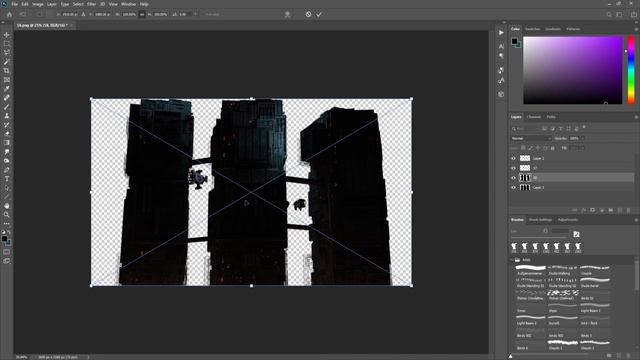Close the open document tab
Image resolution: width=640 pixels, height=360 pixels.
(71, 25)
